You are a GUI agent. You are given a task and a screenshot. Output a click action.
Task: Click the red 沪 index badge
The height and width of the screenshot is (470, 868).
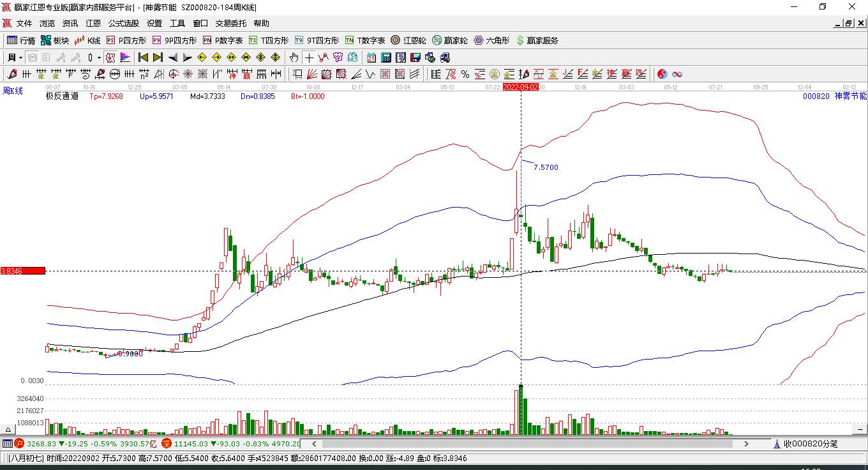(20, 443)
